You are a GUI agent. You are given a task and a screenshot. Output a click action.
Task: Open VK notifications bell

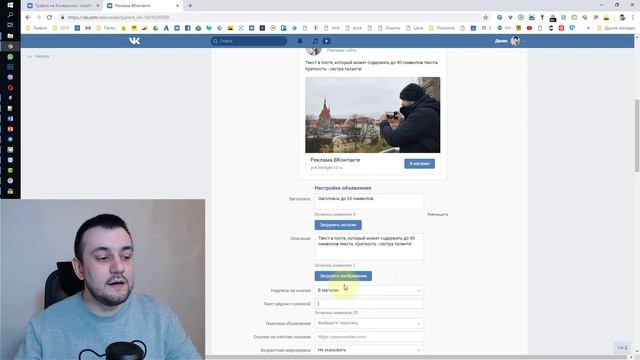(300, 41)
